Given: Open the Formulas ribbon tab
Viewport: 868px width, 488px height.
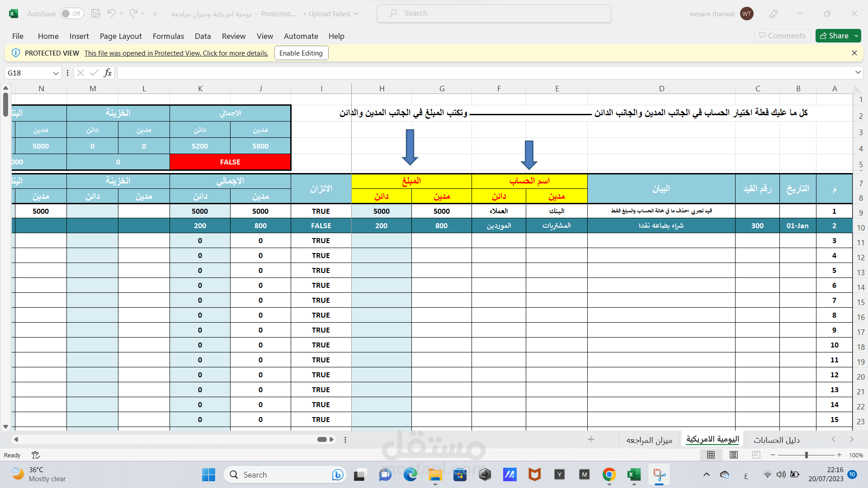Looking at the screenshot, I should point(168,36).
